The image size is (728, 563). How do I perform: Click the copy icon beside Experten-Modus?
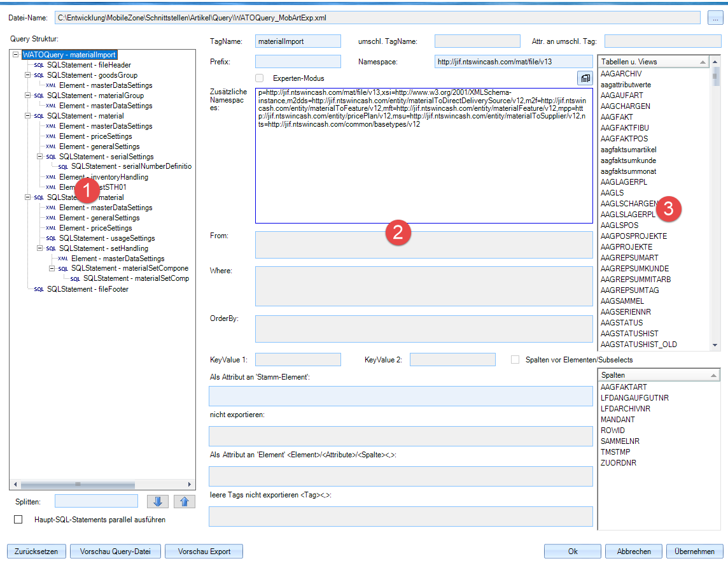pos(584,78)
